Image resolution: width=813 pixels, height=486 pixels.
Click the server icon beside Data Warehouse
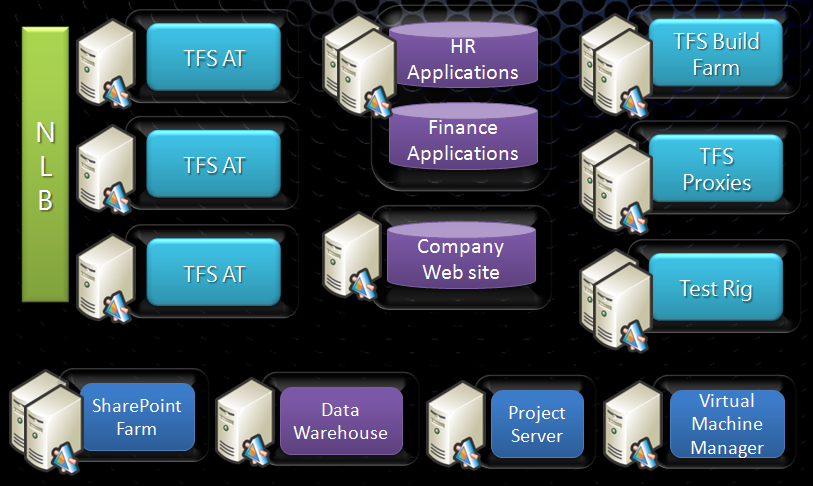(x=245, y=421)
